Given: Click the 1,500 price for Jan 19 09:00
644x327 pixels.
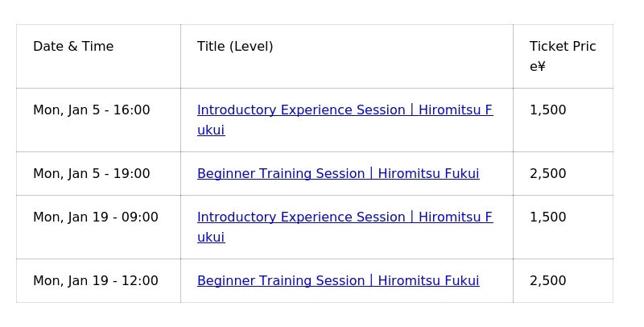Looking at the screenshot, I should click(547, 217).
